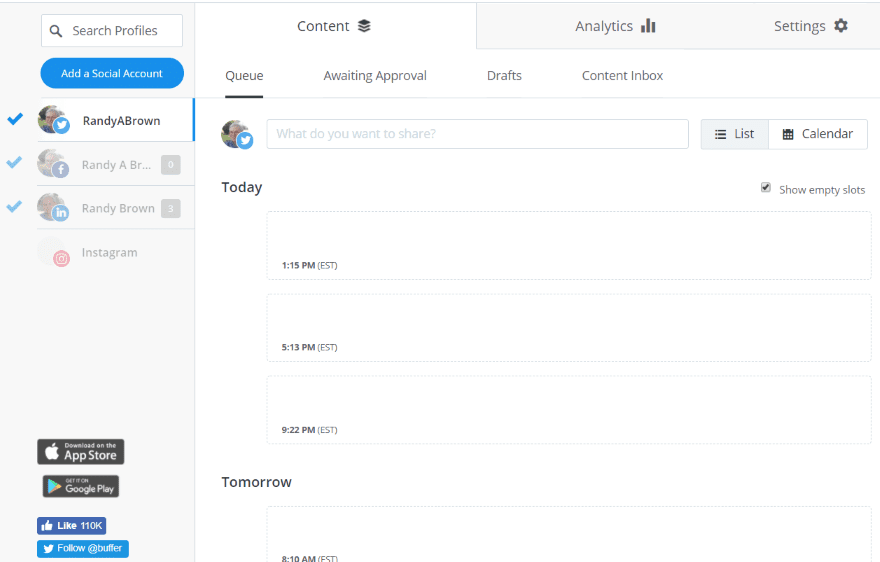Select the empty 5:13 PM slot
Screen dimensions: 880x562
569,328
